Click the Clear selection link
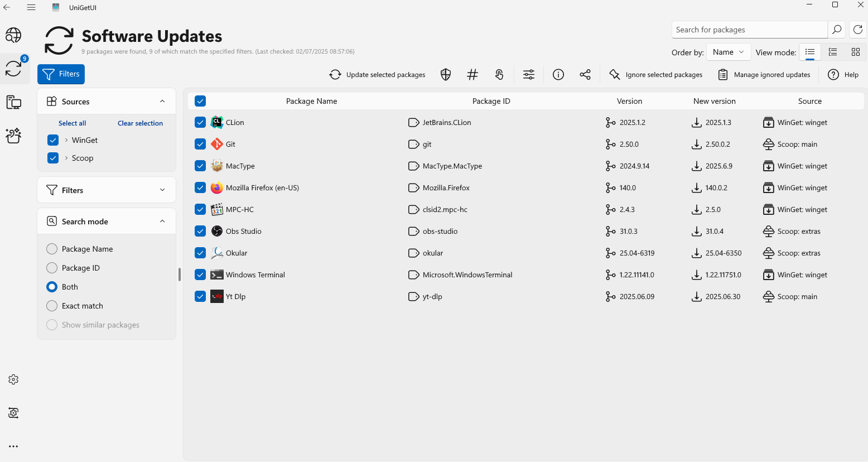 click(x=140, y=123)
